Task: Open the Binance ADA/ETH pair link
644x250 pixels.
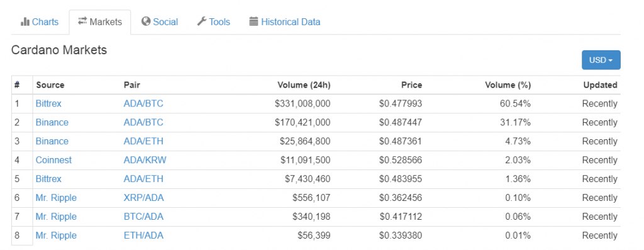Action: [x=143, y=142]
